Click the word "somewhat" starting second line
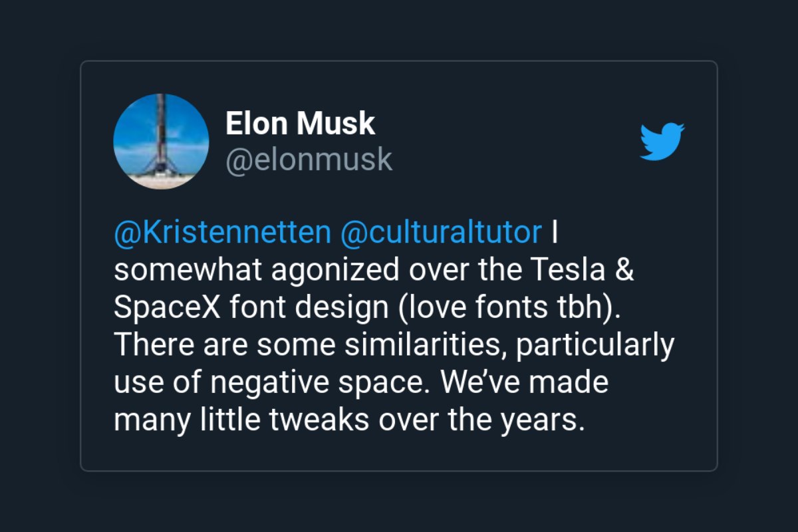Screen dimensions: 798x532 click(178, 271)
